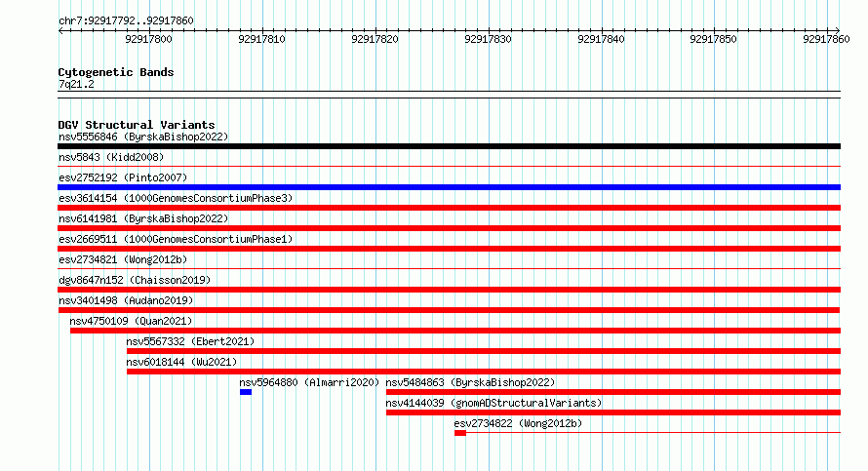Viewport: 868px width, 471px height.
Task: Select the red nsv4144039 variant bar
Action: [x=613, y=412]
